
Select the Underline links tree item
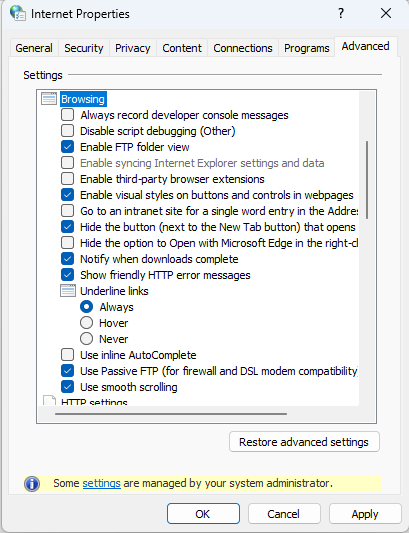point(114,291)
